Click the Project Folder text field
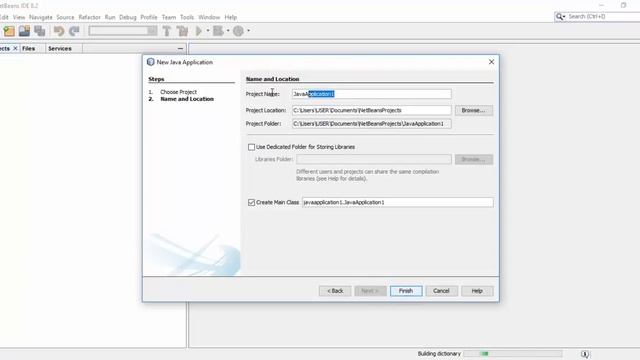Image resolution: width=640 pixels, height=360 pixels. [x=371, y=124]
